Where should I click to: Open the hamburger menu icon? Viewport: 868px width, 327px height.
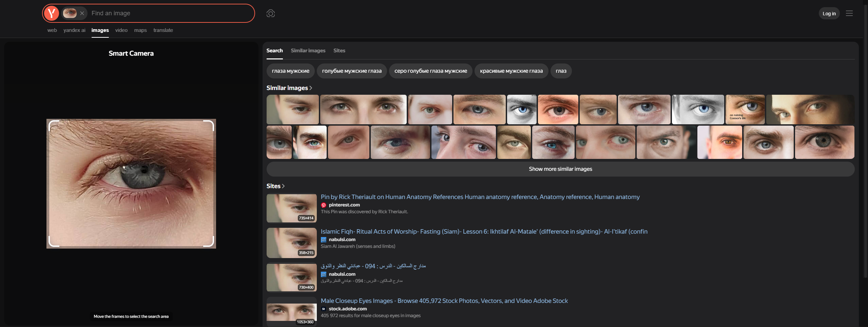click(849, 13)
